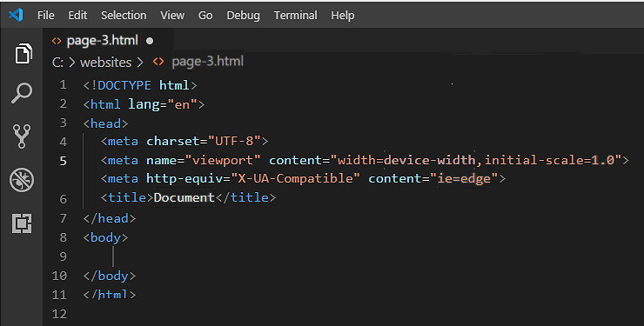644x326 pixels.
Task: Click the closing body tag
Action: (x=110, y=276)
